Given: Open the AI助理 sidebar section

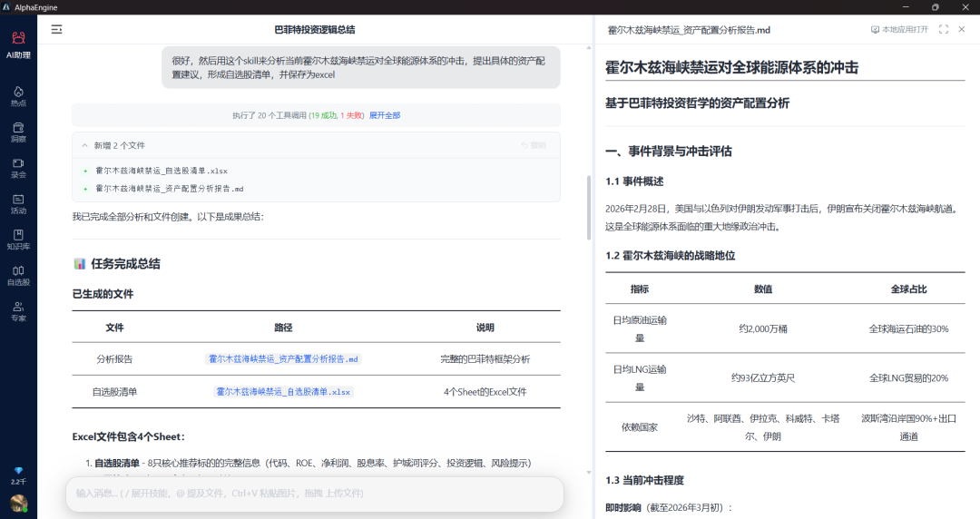Looking at the screenshot, I should [x=18, y=45].
